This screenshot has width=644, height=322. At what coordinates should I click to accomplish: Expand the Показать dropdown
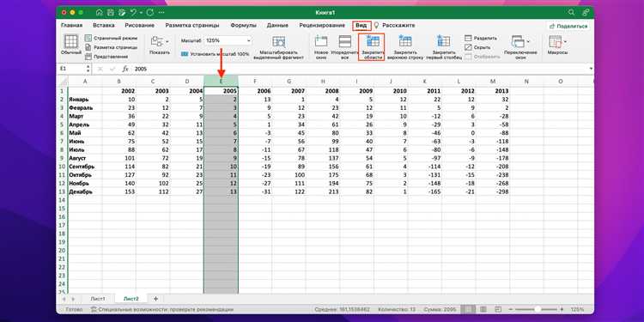[160, 41]
